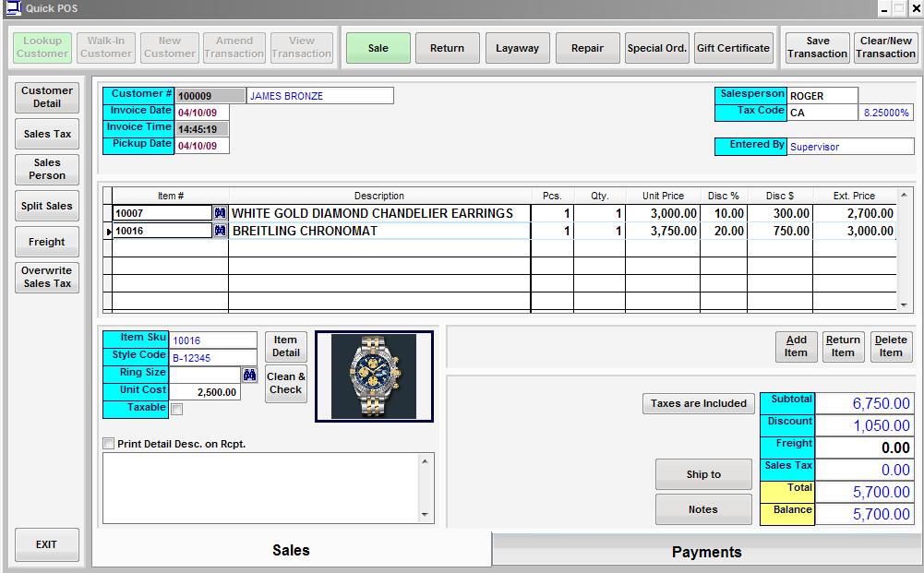Open Overwrite Sales Tax option
Image resolution: width=924 pixels, height=573 pixels.
click(x=47, y=278)
